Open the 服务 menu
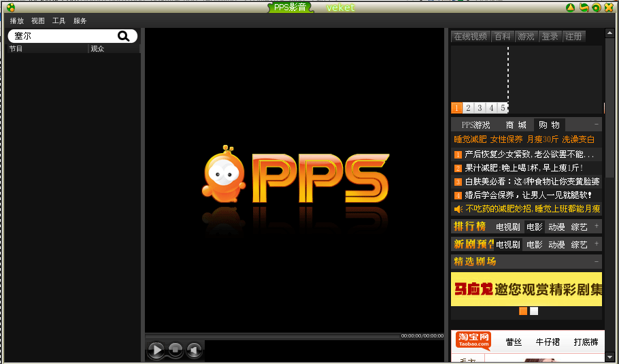This screenshot has height=364, width=619. 80,21
